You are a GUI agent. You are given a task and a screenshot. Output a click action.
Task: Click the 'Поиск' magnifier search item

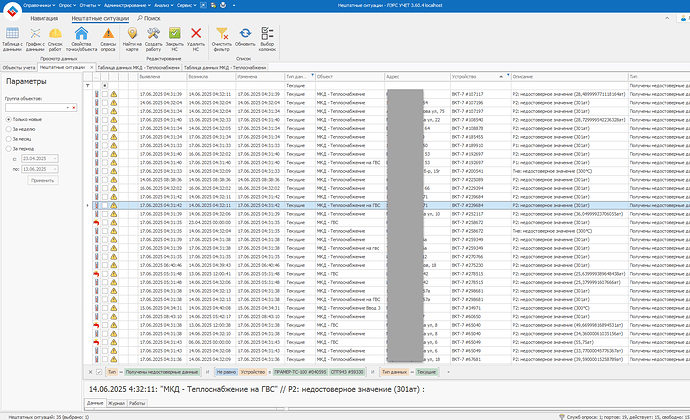tap(149, 18)
